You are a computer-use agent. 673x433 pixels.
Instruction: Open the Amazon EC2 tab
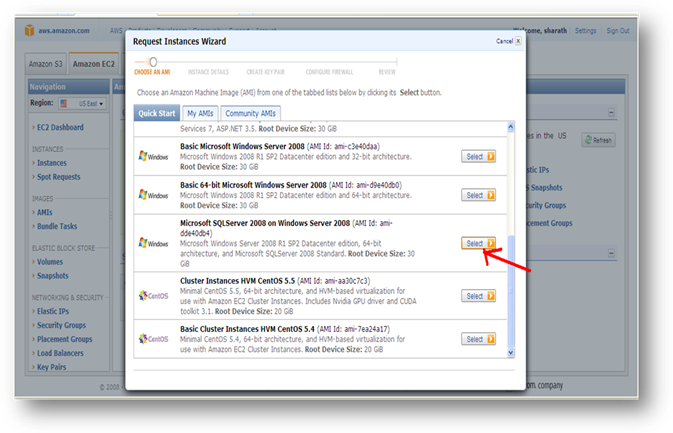(x=94, y=64)
